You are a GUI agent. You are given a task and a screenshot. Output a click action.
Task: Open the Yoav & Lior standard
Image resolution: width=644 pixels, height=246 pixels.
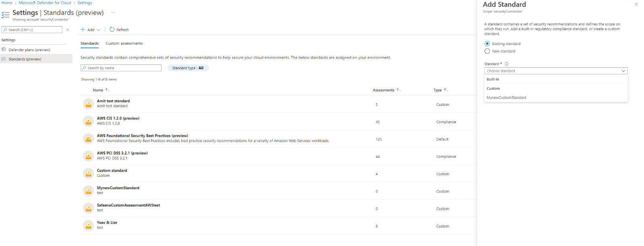click(107, 223)
